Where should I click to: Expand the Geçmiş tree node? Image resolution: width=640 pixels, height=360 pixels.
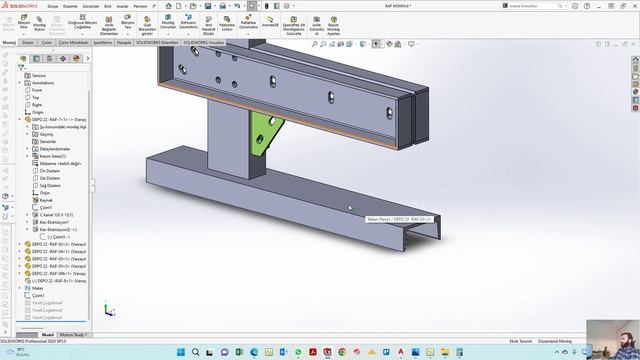pyautogui.click(x=27, y=134)
